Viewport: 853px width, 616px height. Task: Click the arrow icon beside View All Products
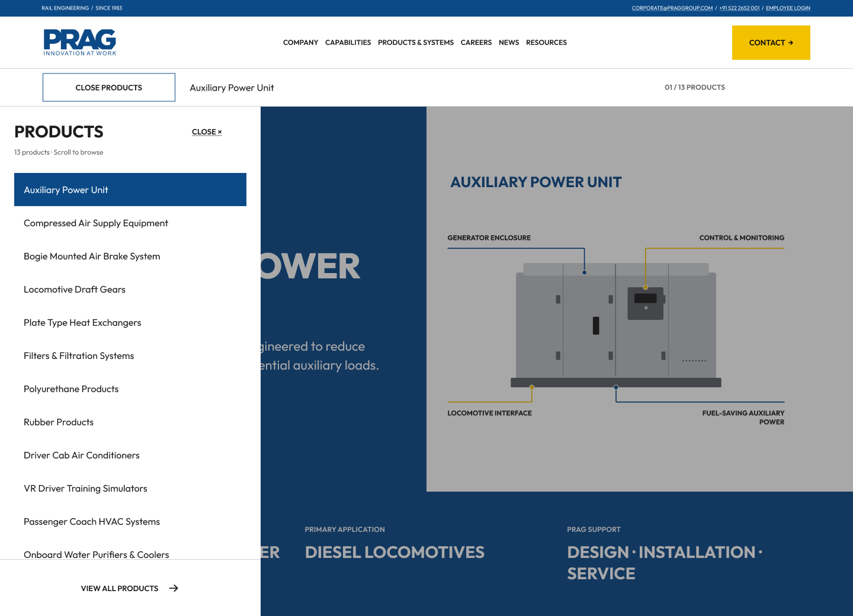[x=174, y=588]
